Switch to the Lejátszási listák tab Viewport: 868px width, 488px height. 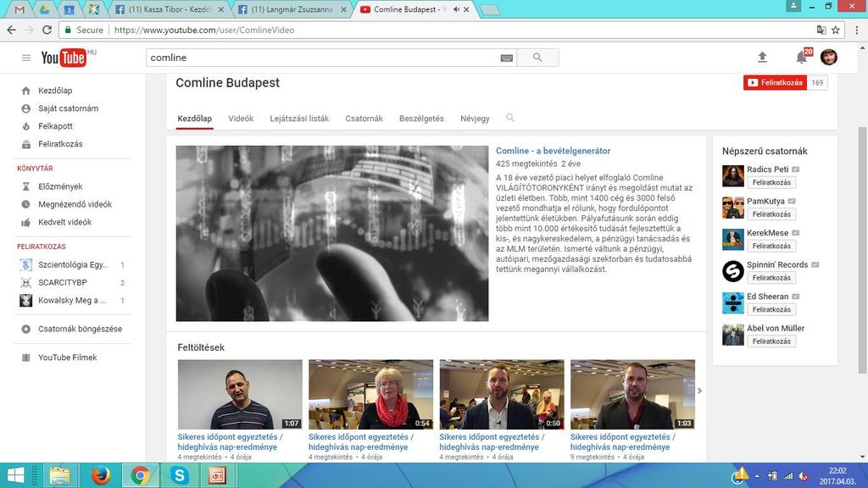click(x=299, y=119)
